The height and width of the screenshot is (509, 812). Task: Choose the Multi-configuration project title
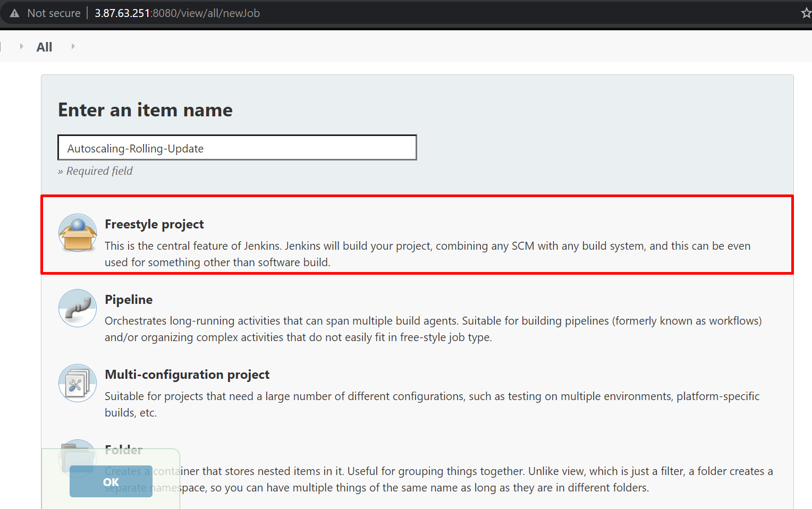click(x=187, y=375)
